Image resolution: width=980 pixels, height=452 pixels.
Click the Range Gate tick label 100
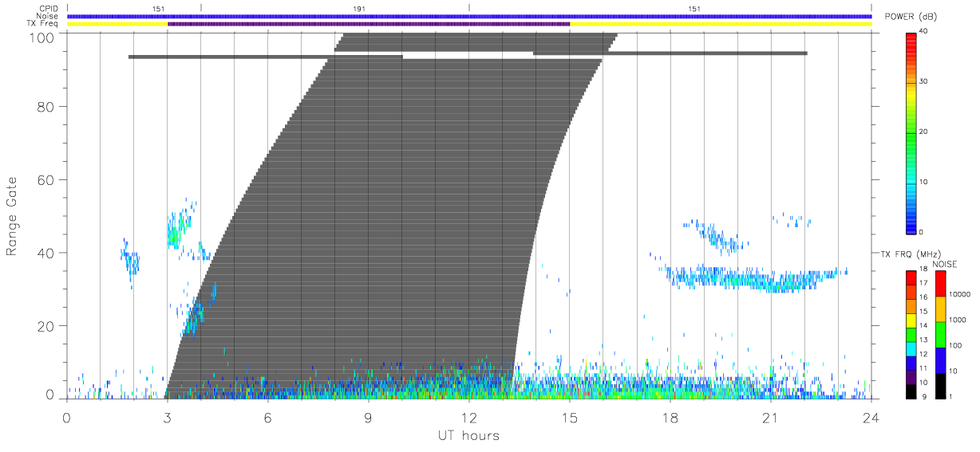(41, 37)
